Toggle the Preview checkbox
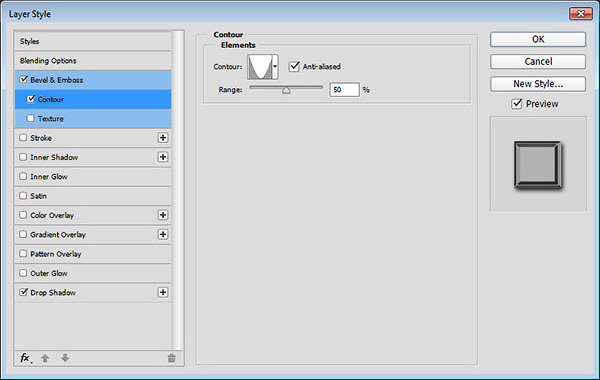Viewport: 600px width, 380px height. 517,104
